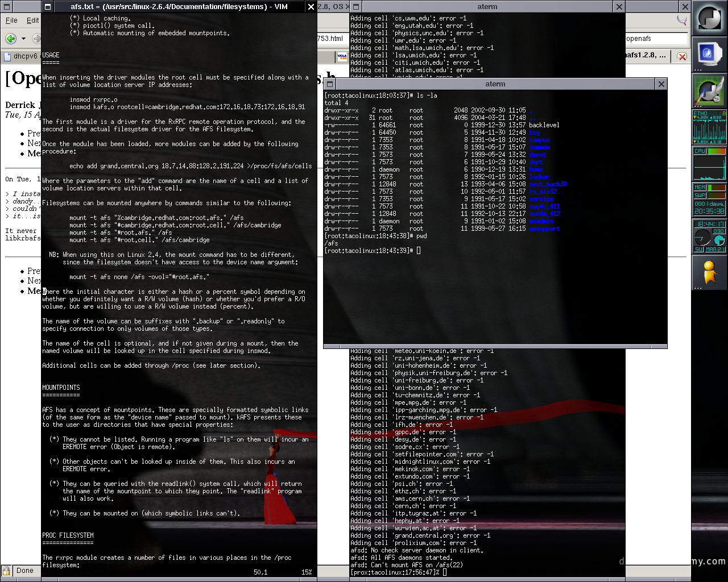The width and height of the screenshot is (728, 582).
Task: Open the Back button history dropdown arrow
Action: coord(23,39)
